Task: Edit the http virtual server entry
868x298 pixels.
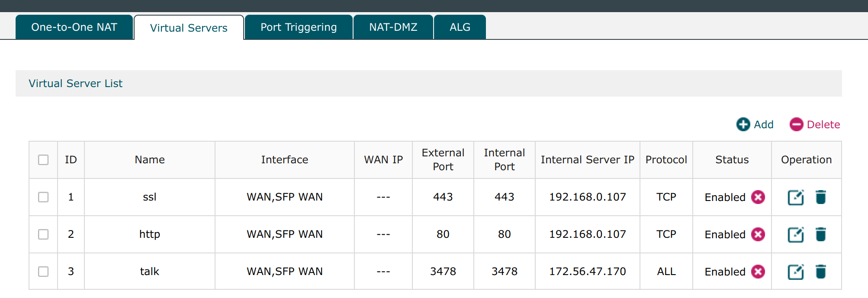Action: coord(795,234)
